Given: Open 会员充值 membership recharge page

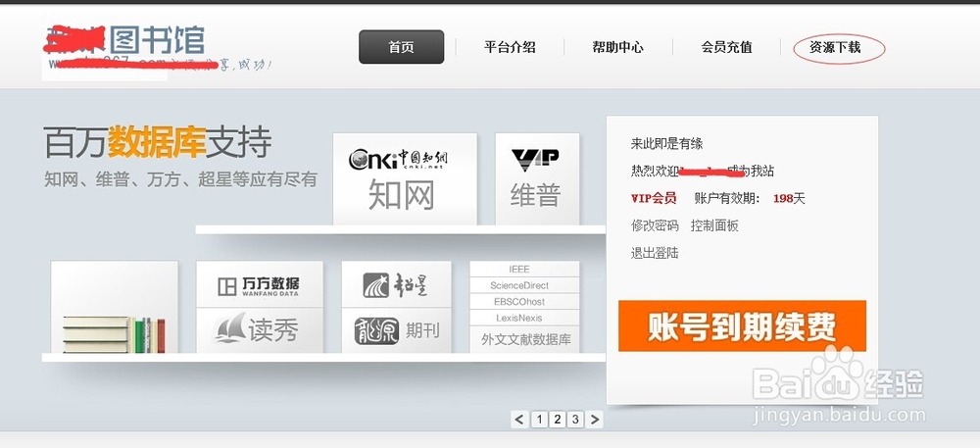Looking at the screenshot, I should click(726, 47).
